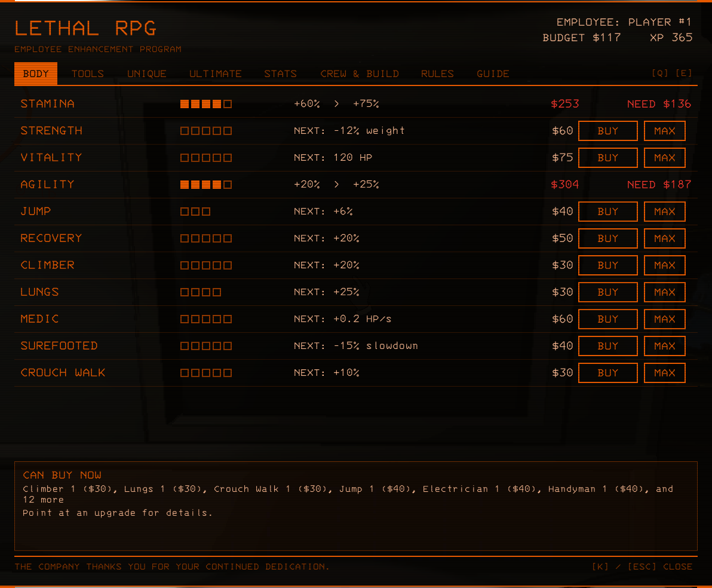This screenshot has height=588, width=712.
Task: Open the GUIDE tab
Action: tap(493, 73)
